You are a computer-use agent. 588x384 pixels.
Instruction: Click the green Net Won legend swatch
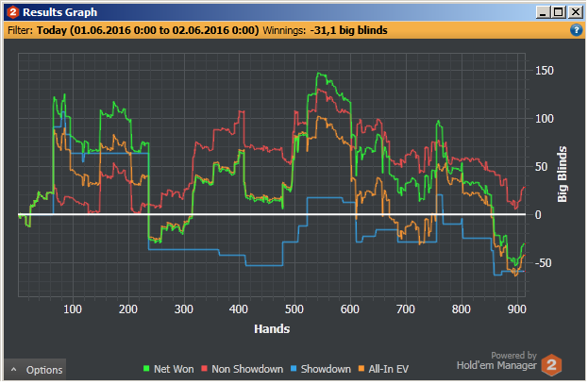(146, 369)
